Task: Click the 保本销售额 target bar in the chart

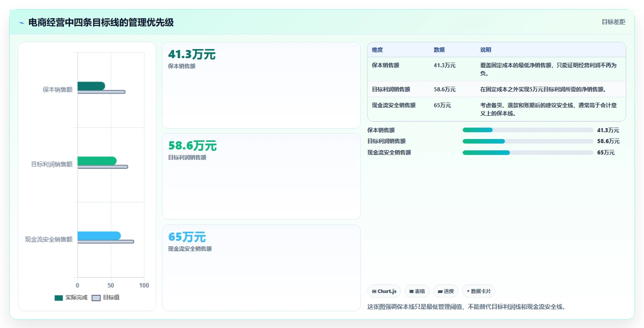Action: 101,92
